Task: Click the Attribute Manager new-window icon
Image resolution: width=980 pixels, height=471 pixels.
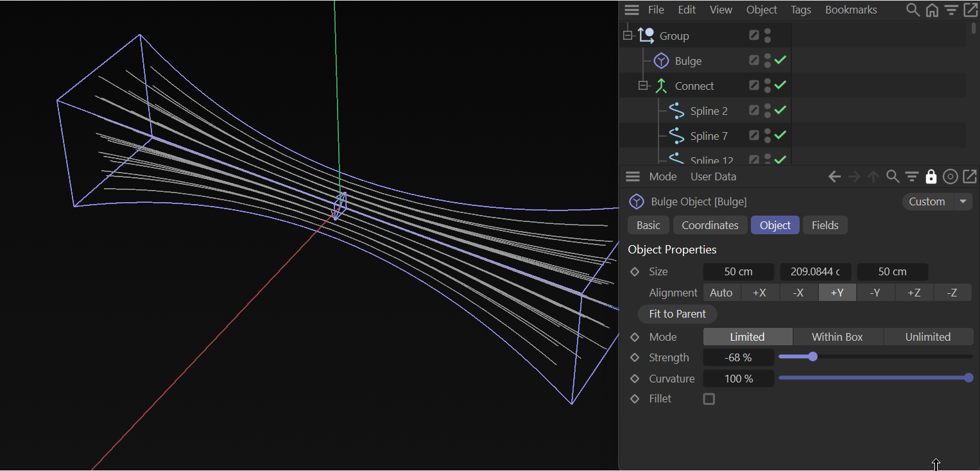Action: point(970,177)
